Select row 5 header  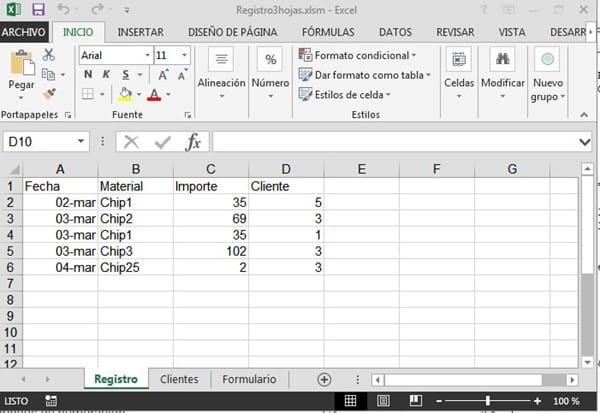pyautogui.click(x=10, y=251)
